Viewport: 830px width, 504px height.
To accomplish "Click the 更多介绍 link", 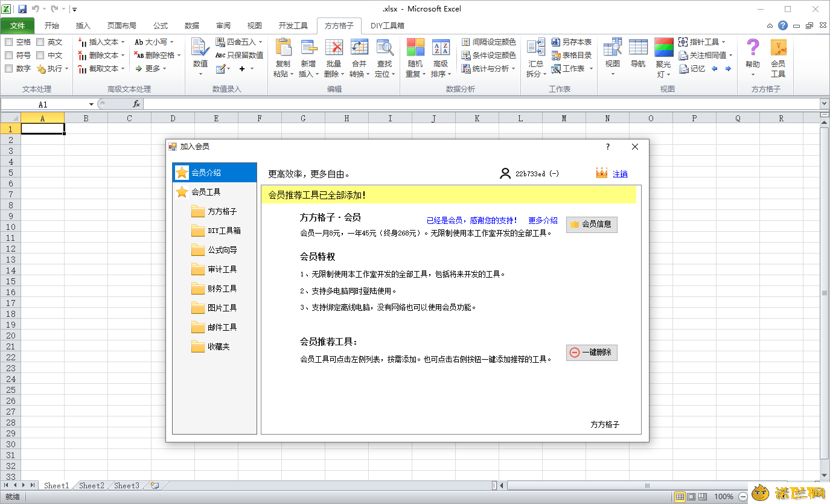I will click(x=543, y=220).
